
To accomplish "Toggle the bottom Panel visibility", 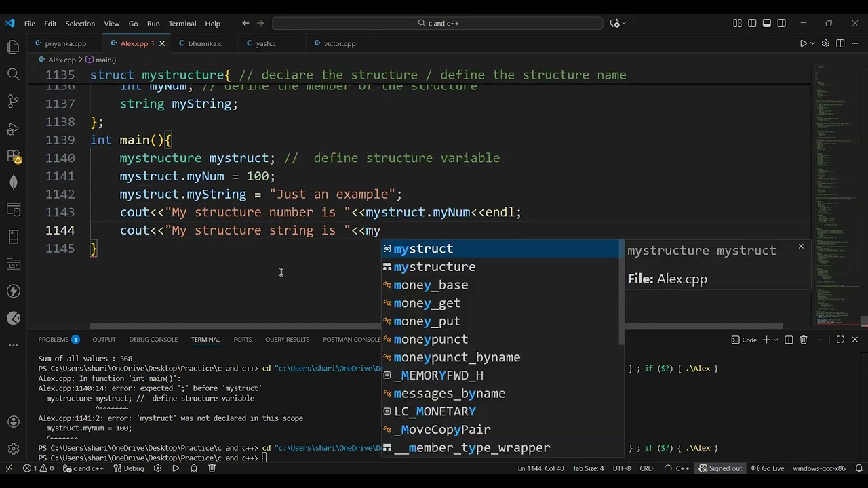I will 767,23.
